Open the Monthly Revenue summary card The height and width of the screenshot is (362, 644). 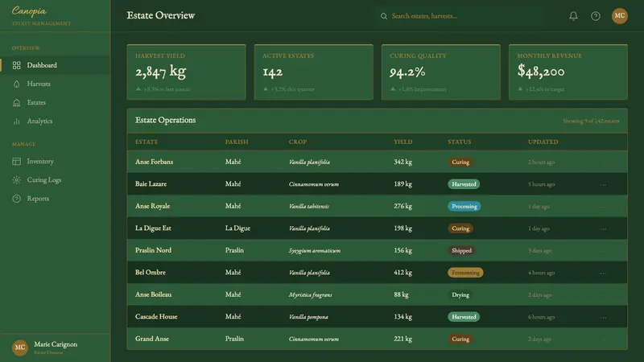[568, 72]
